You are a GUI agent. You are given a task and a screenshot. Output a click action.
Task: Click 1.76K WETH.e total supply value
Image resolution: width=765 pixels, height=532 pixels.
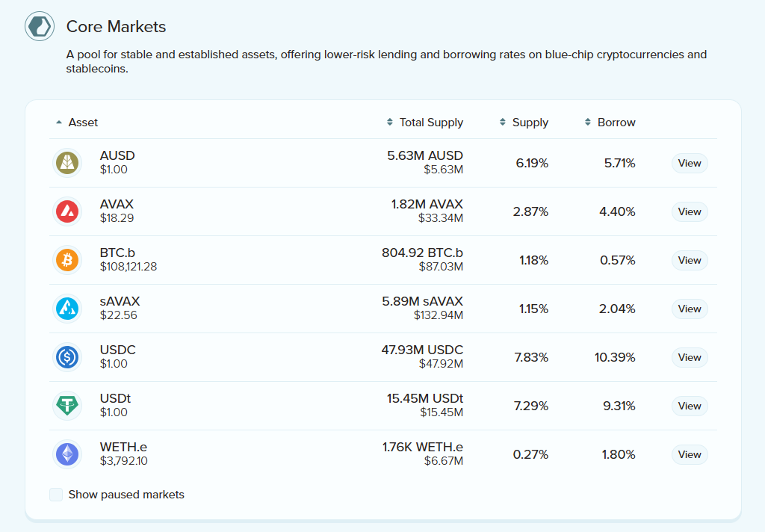(423, 447)
